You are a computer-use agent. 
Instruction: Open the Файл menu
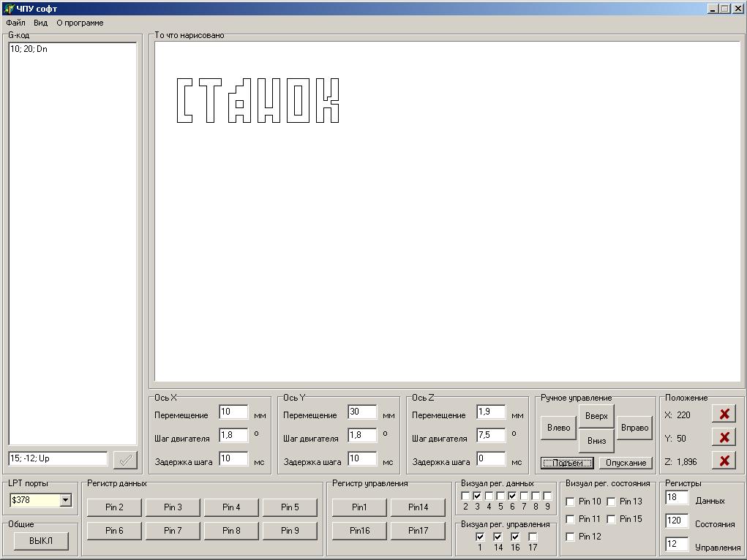pyautogui.click(x=15, y=23)
